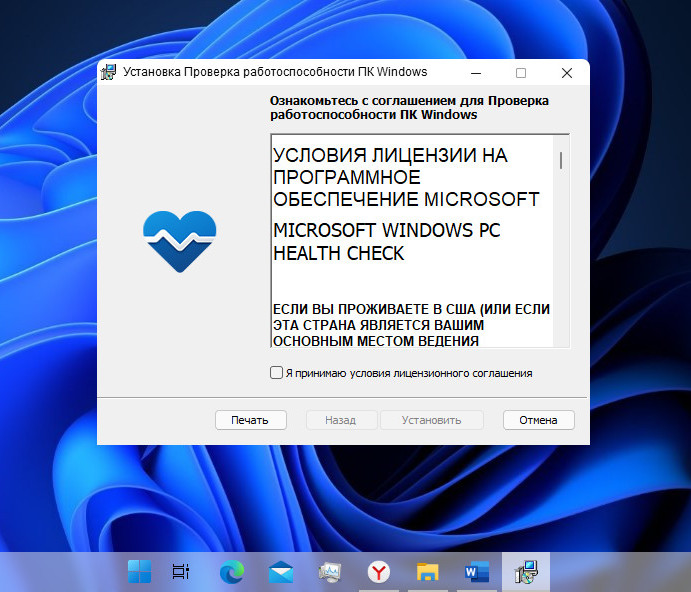Close the installer window
This screenshot has width=691, height=592.
point(567,73)
